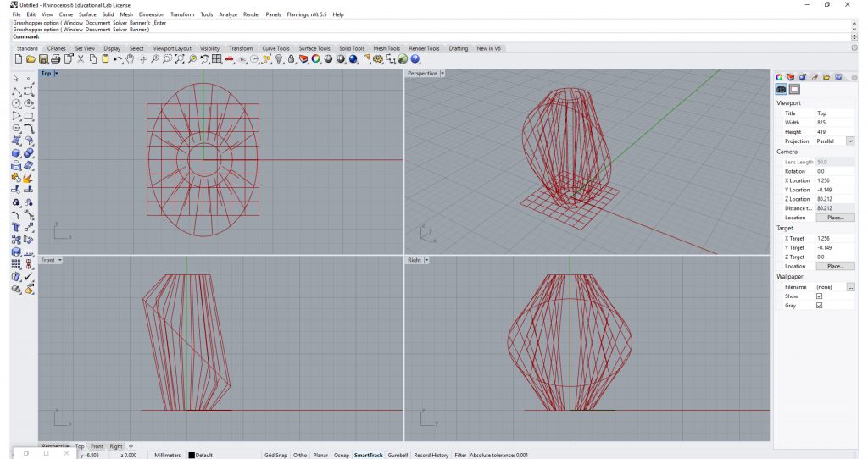868x459 pixels.
Task: Click the New file icon in Standard toolbar
Action: 19,59
